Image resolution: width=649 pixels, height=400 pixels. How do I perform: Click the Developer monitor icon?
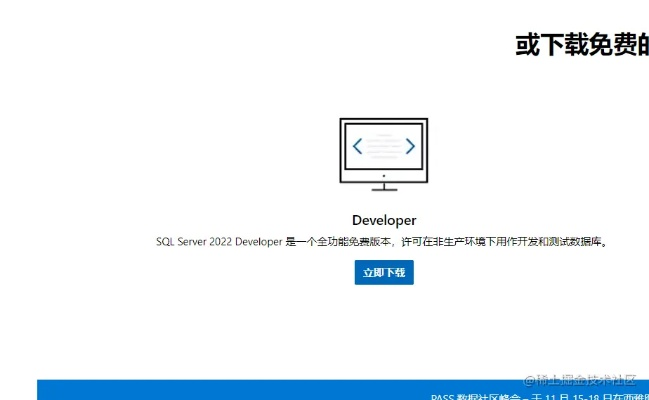(x=384, y=154)
